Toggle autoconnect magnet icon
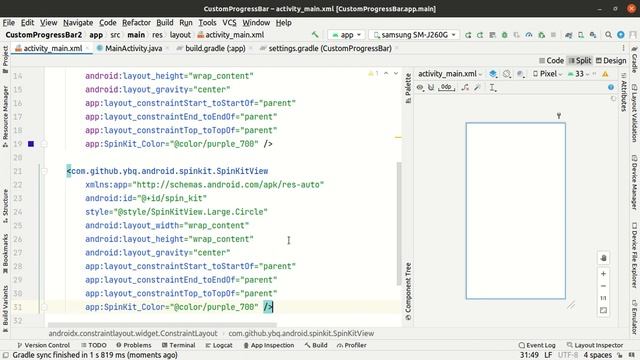Viewport: 640px width, 360px height. tap(431, 87)
